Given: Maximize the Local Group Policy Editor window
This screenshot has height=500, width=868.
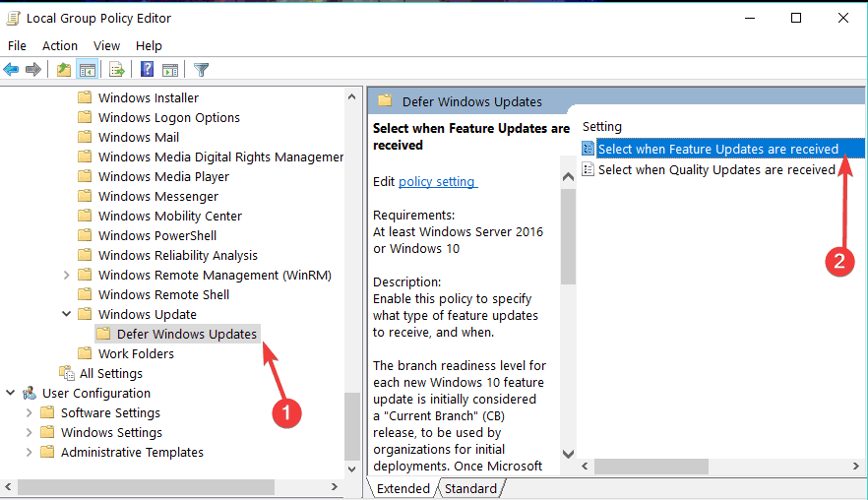Looking at the screenshot, I should [796, 19].
